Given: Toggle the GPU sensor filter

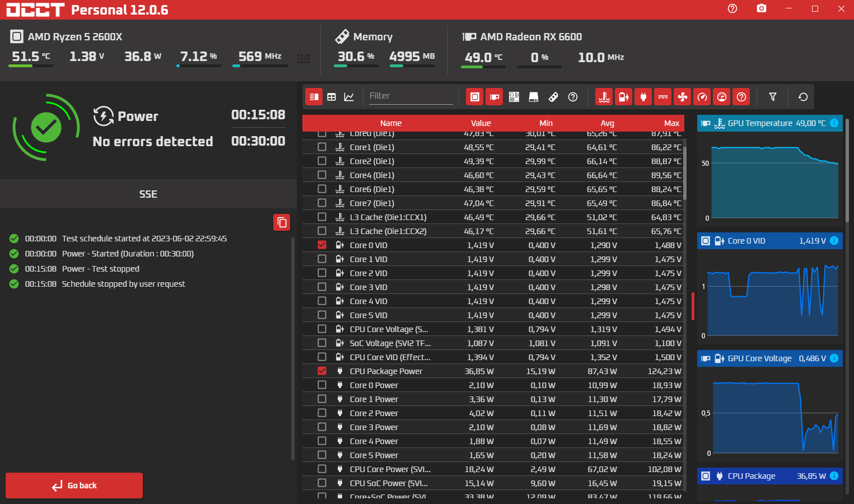Looking at the screenshot, I should pos(494,97).
